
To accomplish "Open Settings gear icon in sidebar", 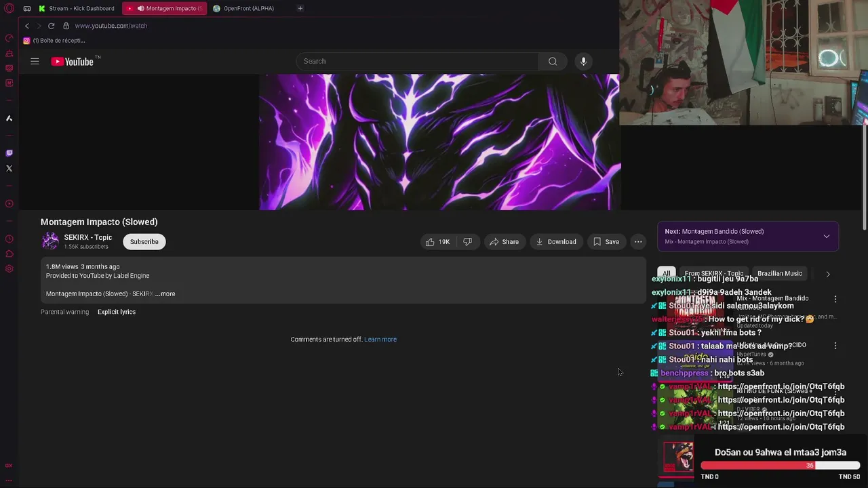I will coord(9,268).
